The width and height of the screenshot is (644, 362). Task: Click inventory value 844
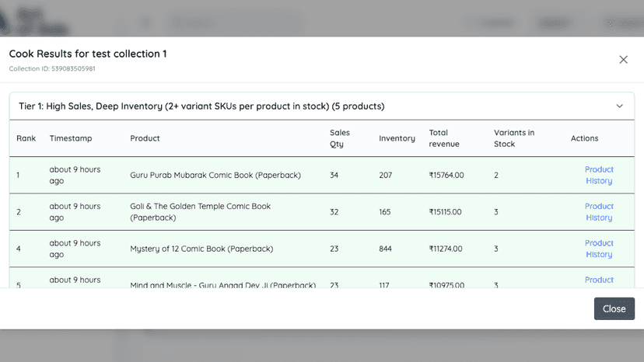click(385, 249)
